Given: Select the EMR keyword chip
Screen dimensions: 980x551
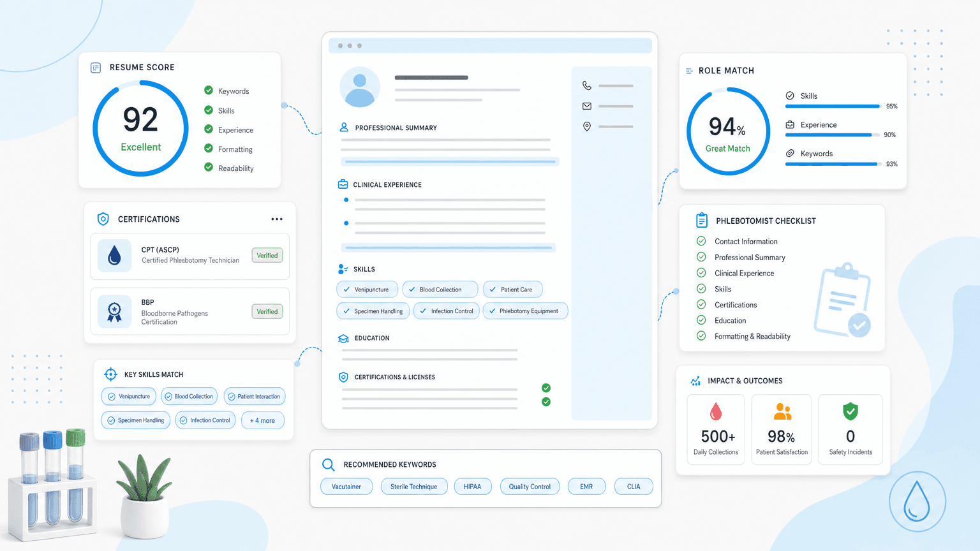Looking at the screenshot, I should 586,487.
